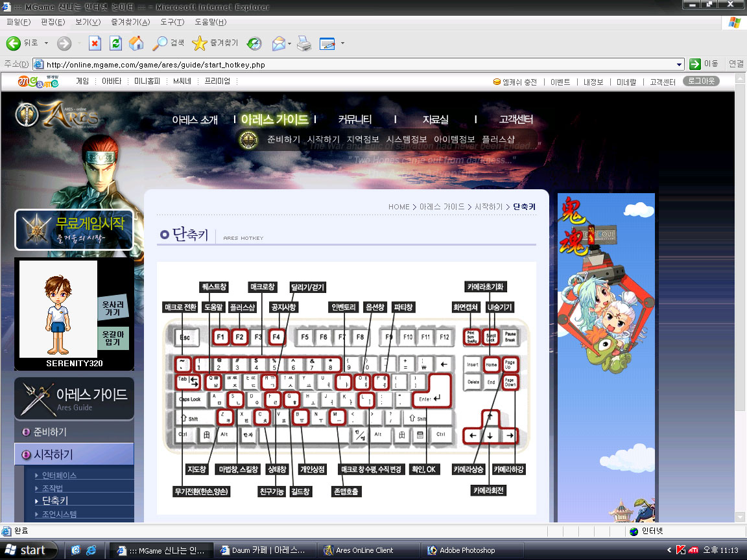Select the Stop loading icon
Image resolution: width=747 pixels, height=560 pixels.
95,43
